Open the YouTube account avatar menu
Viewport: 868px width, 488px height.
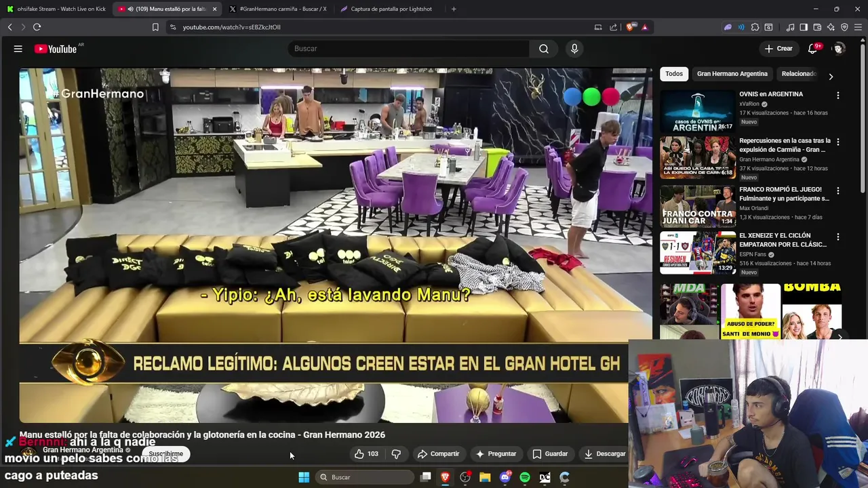coord(839,49)
